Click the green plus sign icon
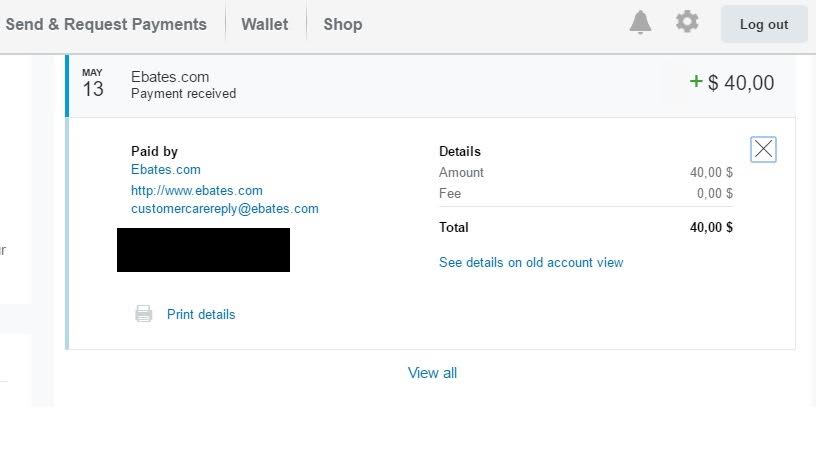 (696, 82)
